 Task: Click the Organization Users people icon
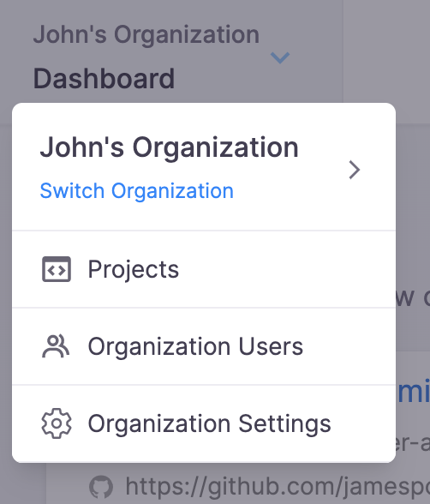(x=56, y=346)
